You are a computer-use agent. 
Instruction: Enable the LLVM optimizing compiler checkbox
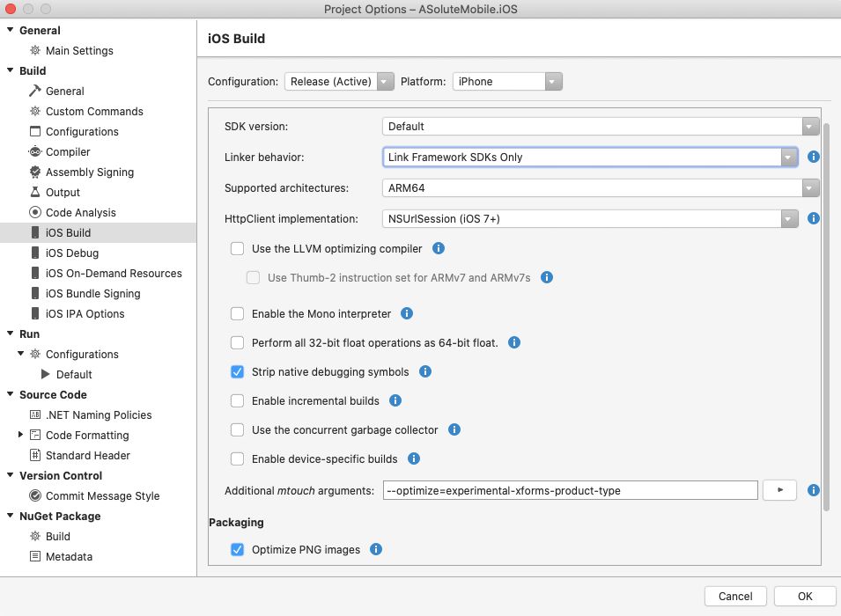[237, 249]
